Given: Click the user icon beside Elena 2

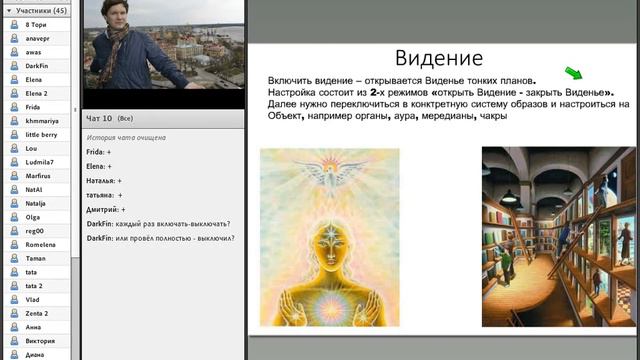Looking at the screenshot, I should click(x=14, y=93).
